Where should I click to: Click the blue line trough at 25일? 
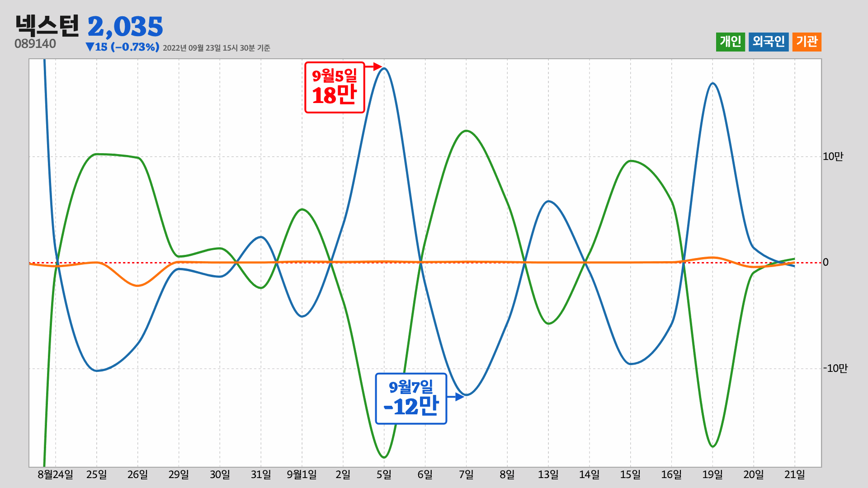[96, 371]
